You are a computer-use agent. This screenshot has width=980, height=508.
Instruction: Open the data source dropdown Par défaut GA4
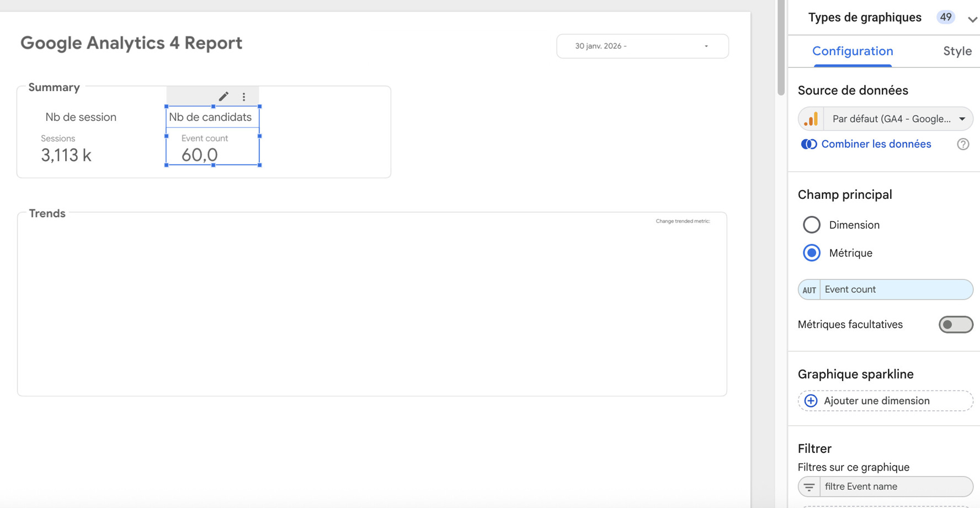pyautogui.click(x=886, y=119)
